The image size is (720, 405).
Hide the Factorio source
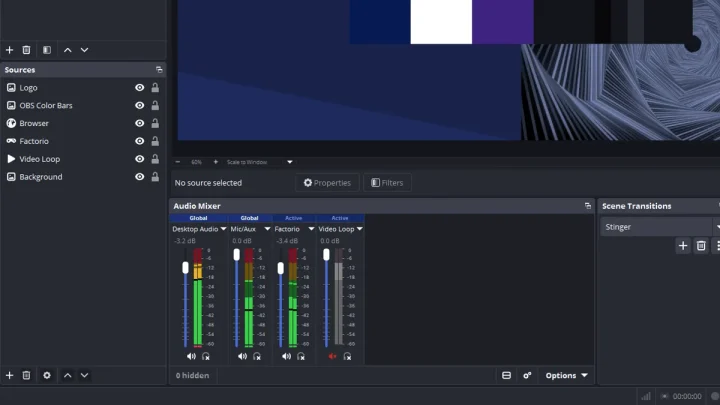click(140, 141)
